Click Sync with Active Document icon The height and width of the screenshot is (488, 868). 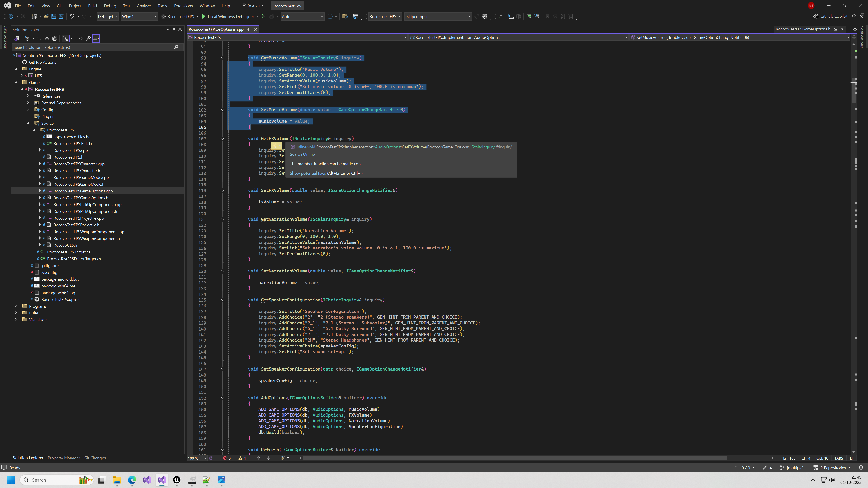39,38
